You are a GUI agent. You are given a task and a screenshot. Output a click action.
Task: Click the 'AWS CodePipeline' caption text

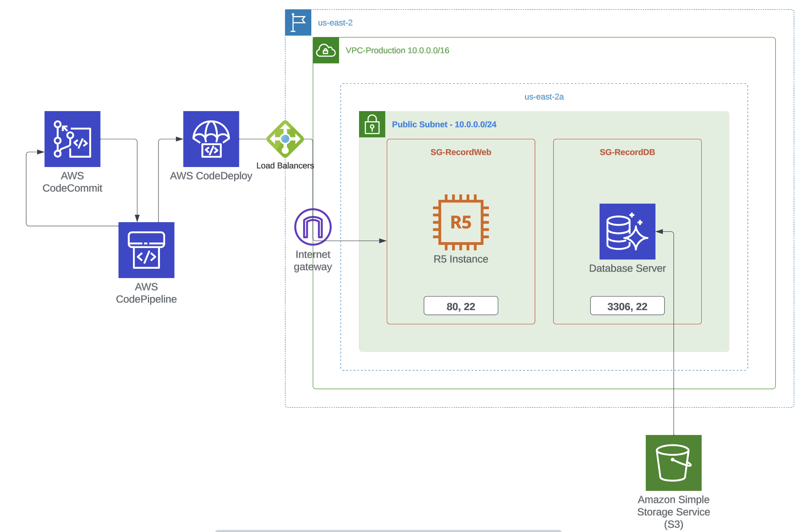click(x=146, y=293)
